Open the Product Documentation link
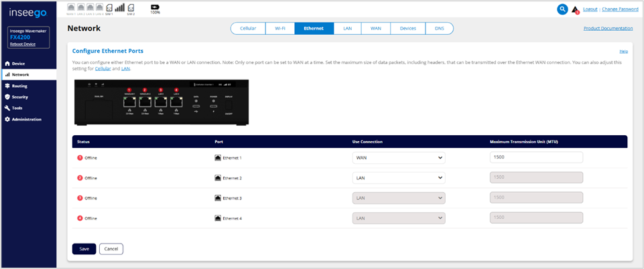Image resolution: width=644 pixels, height=269 pixels. 608,29
